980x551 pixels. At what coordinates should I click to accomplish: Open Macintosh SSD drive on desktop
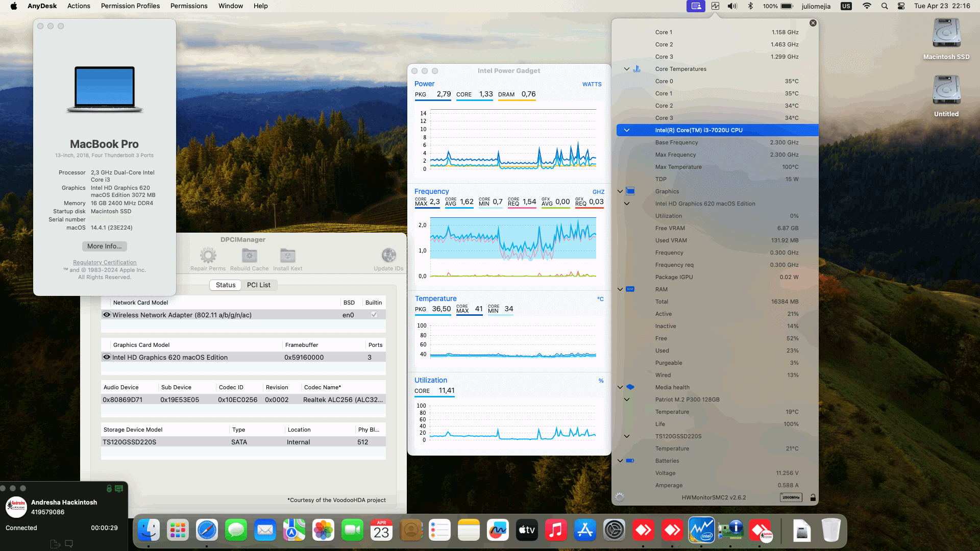click(946, 34)
